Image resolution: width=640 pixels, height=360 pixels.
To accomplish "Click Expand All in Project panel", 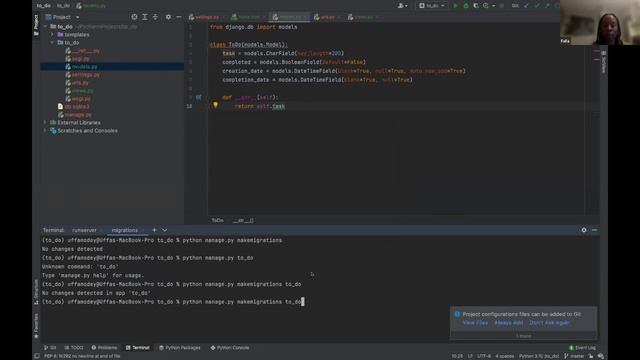I will point(145,17).
